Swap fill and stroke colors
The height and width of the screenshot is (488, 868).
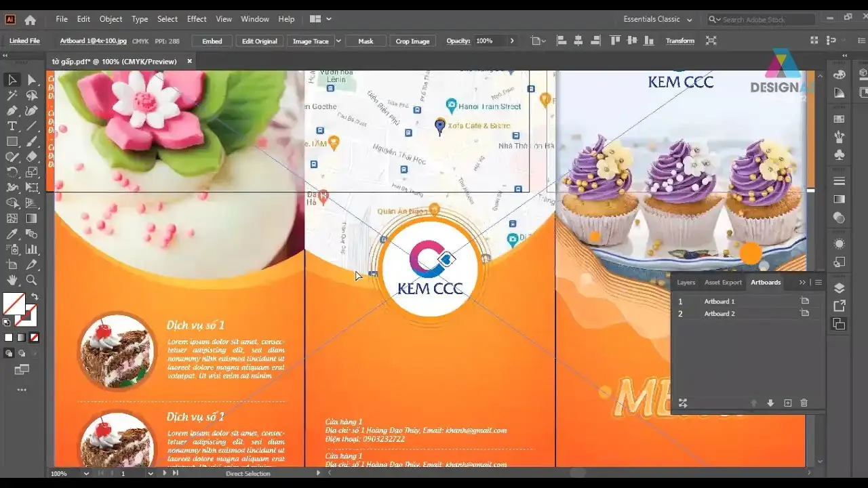tap(35, 297)
